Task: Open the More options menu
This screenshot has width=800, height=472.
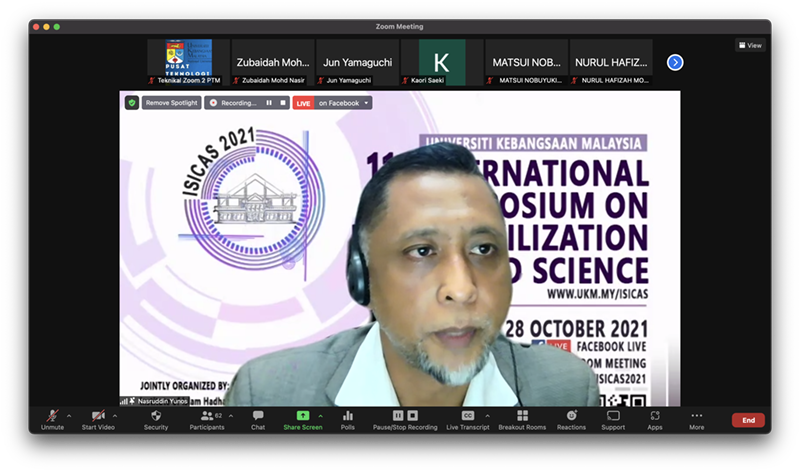Action: tap(696, 418)
